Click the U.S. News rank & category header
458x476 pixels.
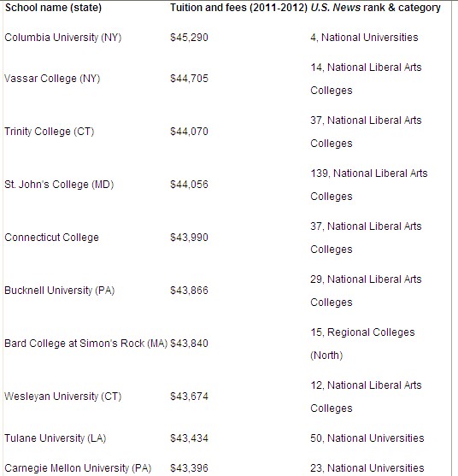pos(375,8)
